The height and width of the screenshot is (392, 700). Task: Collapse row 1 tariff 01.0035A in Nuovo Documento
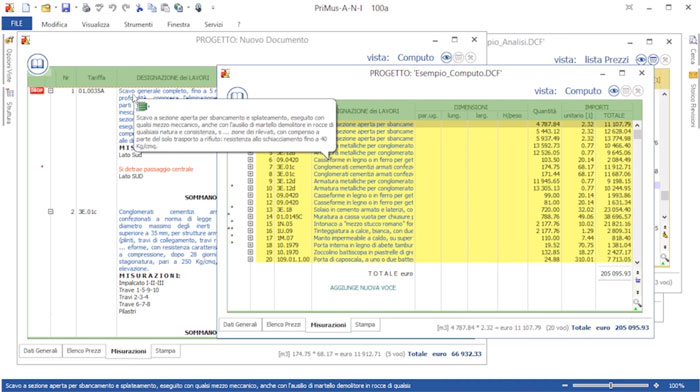click(50, 91)
